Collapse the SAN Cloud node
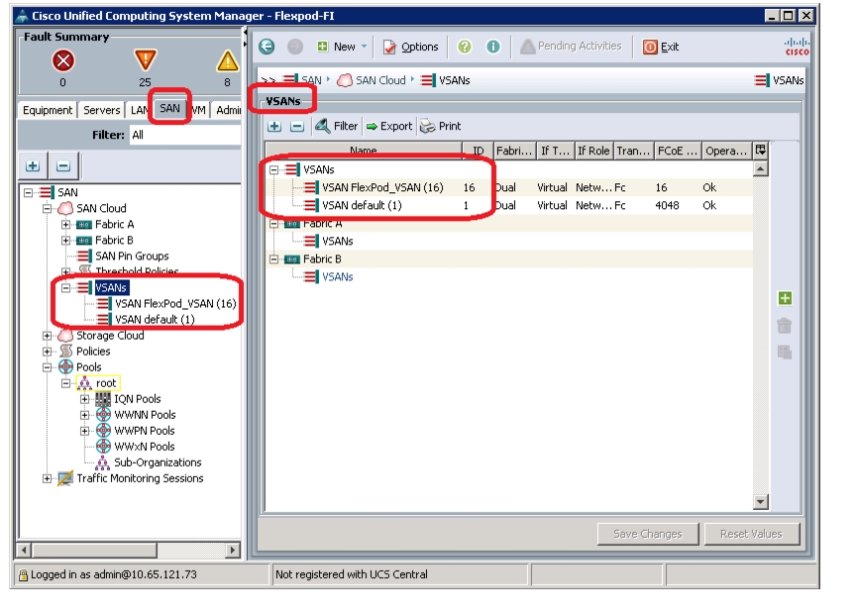Screen dimensions: 856x616 [47, 208]
